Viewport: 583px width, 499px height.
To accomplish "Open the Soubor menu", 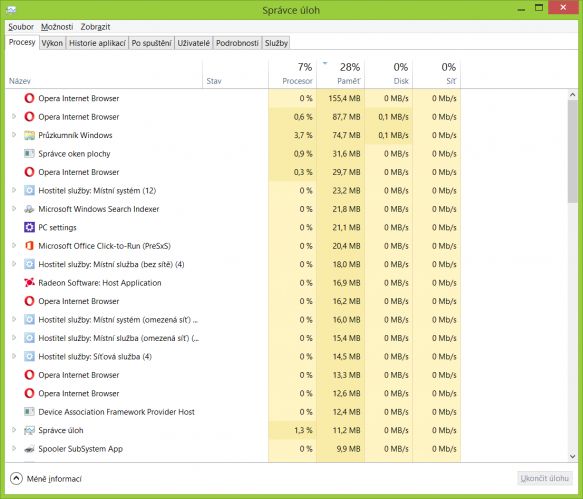I will tap(21, 27).
